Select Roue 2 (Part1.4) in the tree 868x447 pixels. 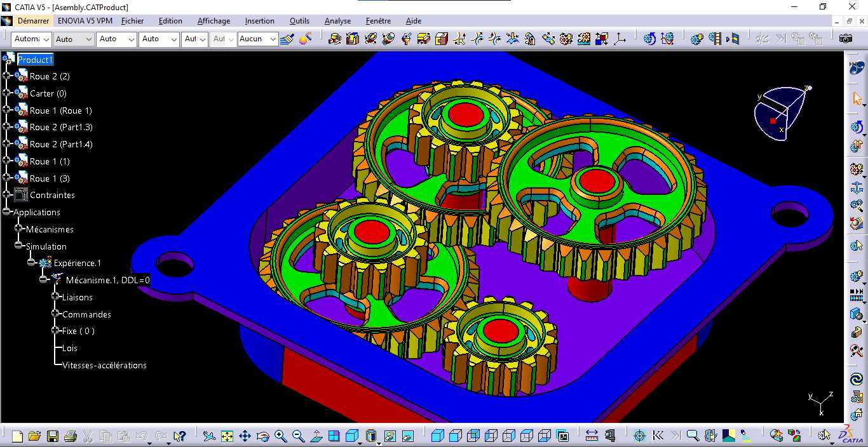point(61,144)
